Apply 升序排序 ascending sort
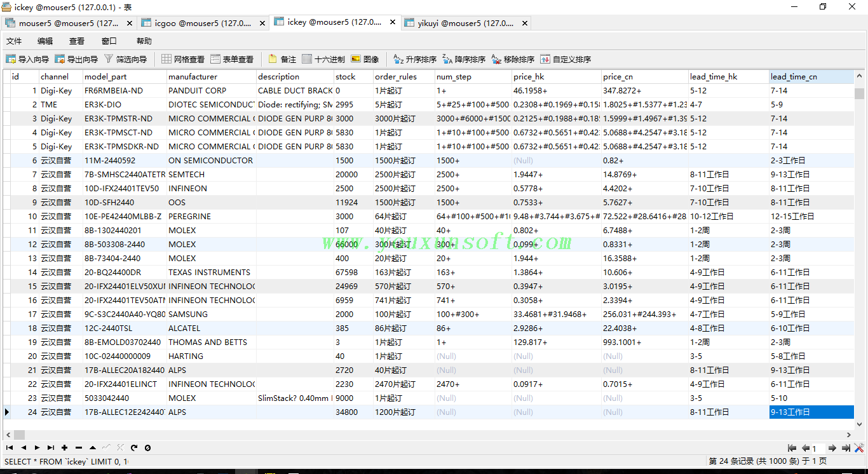 click(x=415, y=59)
